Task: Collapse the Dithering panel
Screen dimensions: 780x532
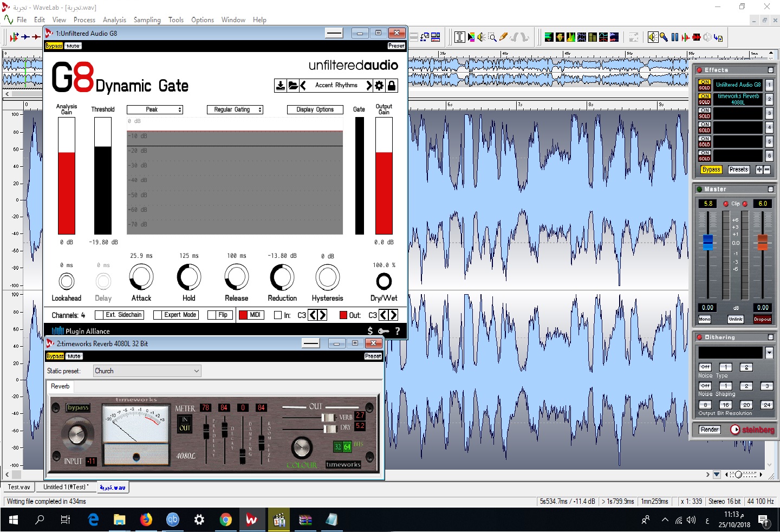Action: click(x=771, y=337)
